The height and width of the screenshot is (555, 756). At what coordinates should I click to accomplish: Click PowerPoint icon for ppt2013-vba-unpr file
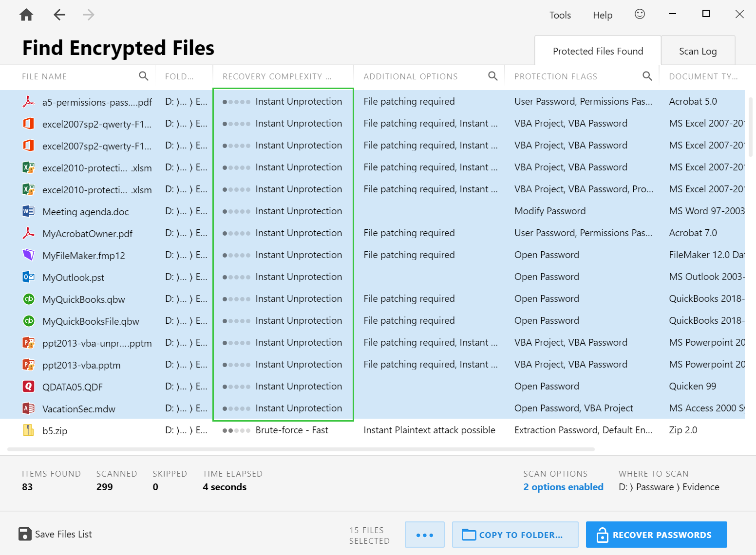(29, 342)
